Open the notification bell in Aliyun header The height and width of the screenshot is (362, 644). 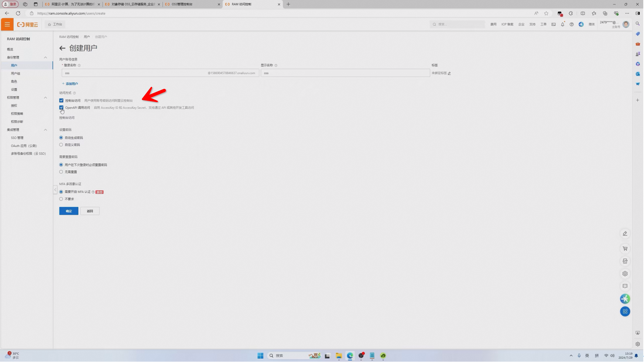(x=563, y=24)
